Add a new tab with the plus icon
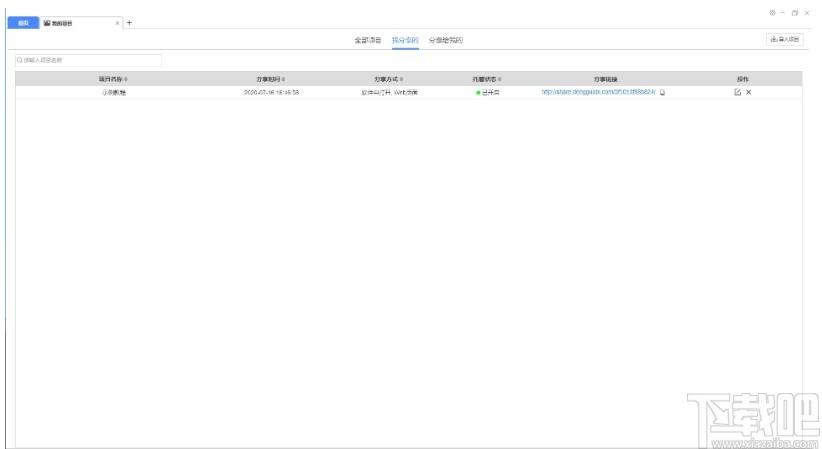The width and height of the screenshot is (822, 449). click(129, 23)
